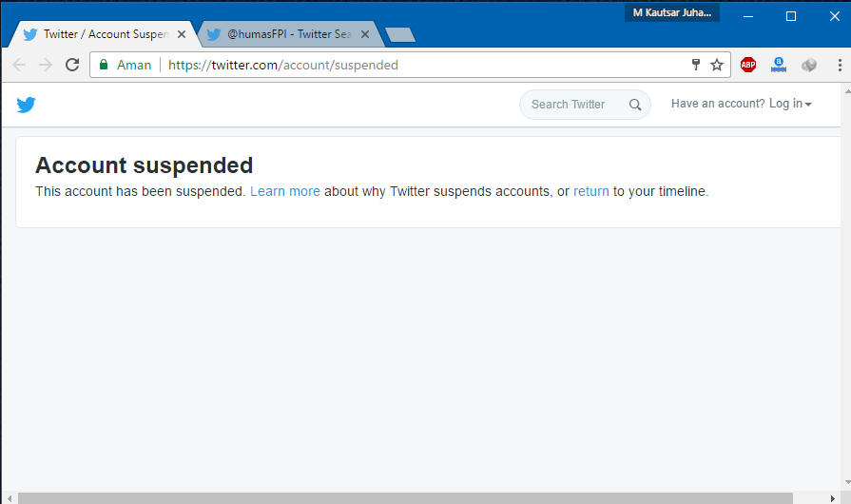Screen dimensions: 851x504
Task: Bookmark this page with the star icon
Action: (x=717, y=65)
